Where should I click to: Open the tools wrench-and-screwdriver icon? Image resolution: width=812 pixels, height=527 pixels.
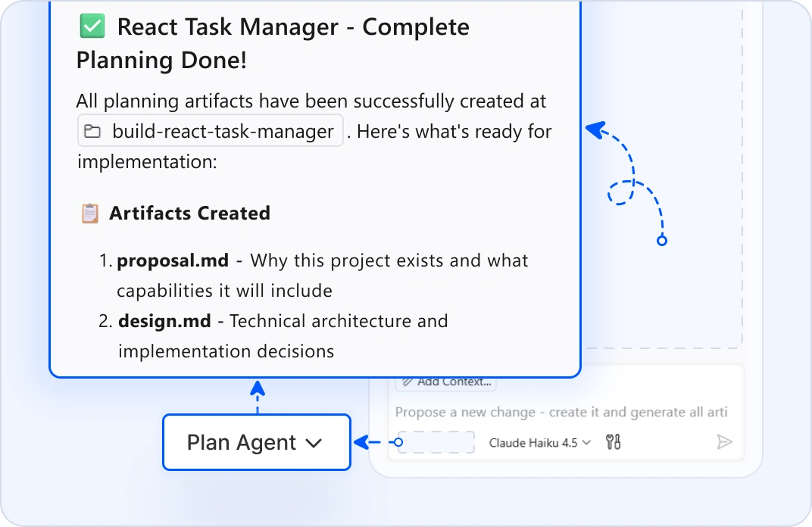pyautogui.click(x=614, y=442)
